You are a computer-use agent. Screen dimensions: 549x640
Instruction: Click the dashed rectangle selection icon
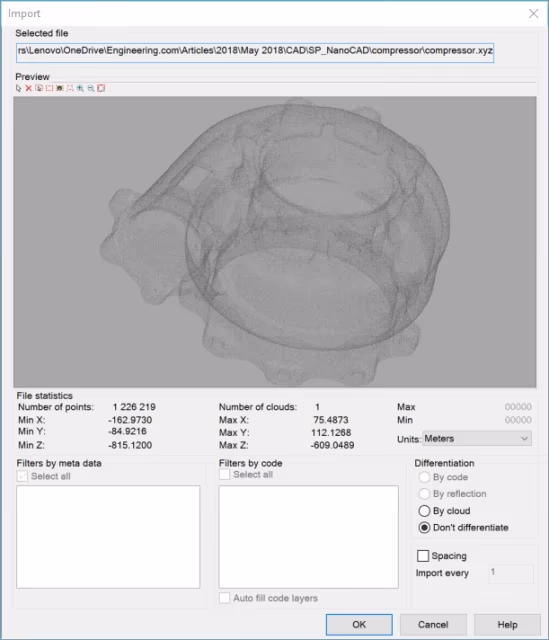point(49,88)
